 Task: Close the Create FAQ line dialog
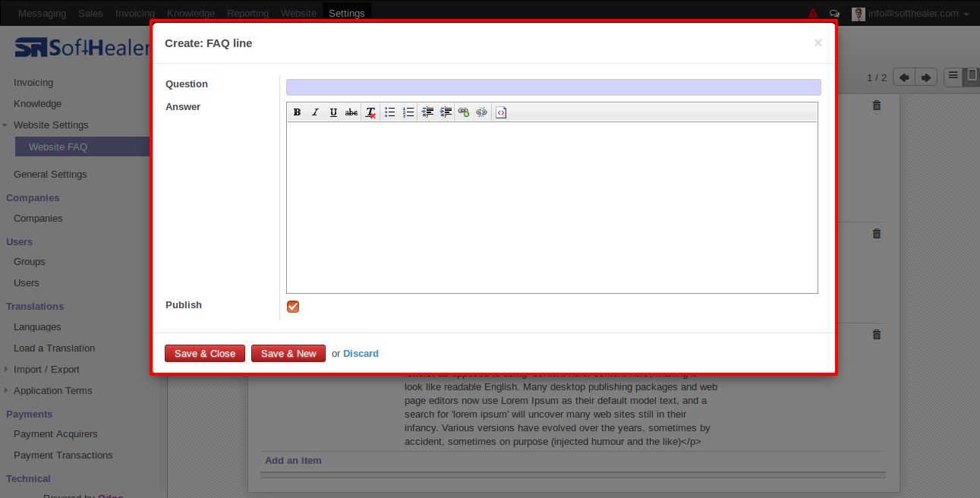(818, 43)
